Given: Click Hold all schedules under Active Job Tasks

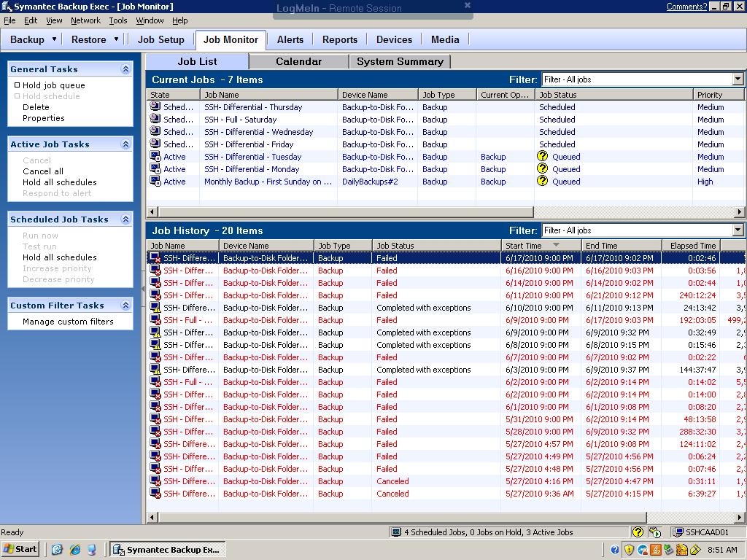Looking at the screenshot, I should tap(60, 182).
